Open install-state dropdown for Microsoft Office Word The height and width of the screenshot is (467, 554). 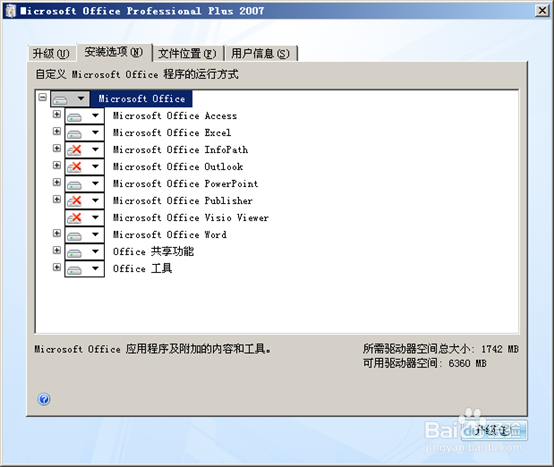click(84, 234)
